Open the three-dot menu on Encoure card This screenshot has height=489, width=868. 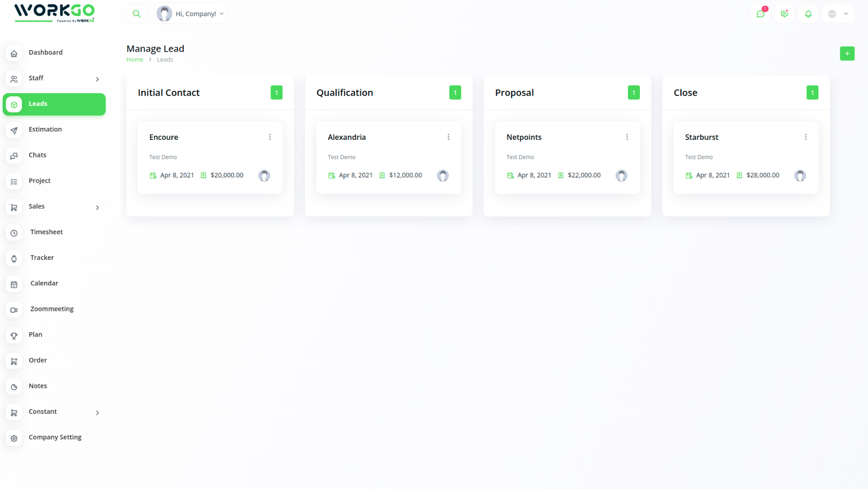point(270,137)
